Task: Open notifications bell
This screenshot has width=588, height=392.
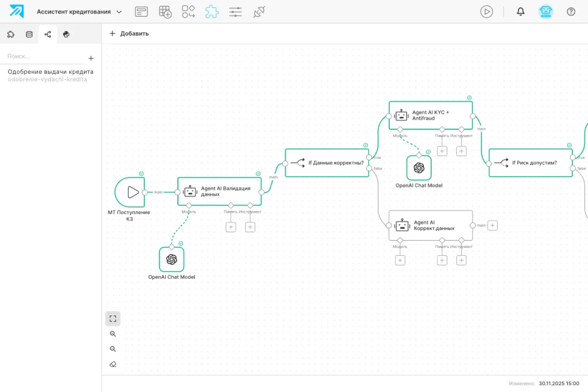Action: pos(520,12)
